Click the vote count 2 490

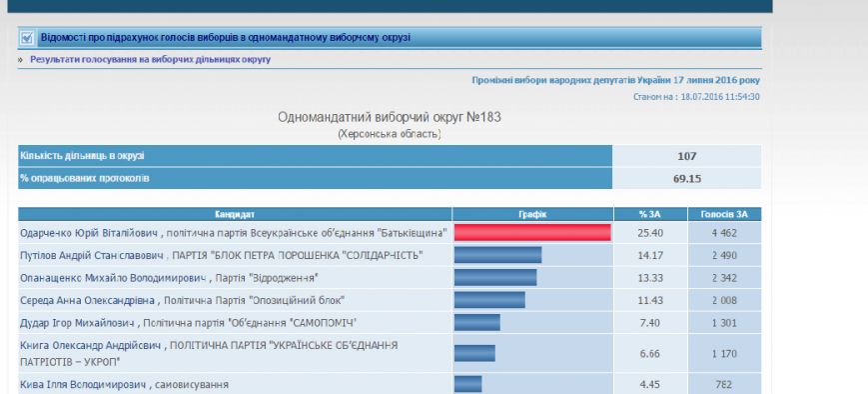pyautogui.click(x=724, y=255)
